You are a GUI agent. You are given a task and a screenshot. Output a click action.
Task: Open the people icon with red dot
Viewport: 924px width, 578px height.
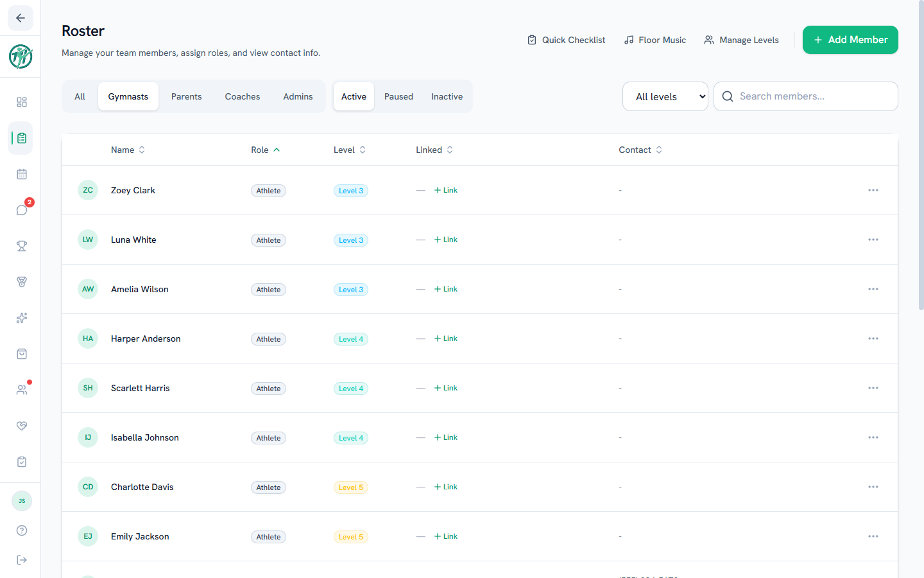click(x=22, y=390)
